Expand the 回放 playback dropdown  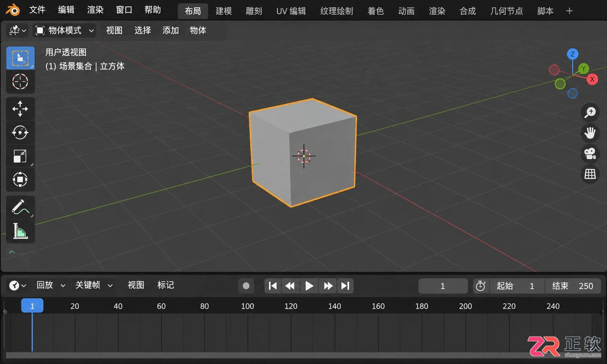click(x=51, y=285)
